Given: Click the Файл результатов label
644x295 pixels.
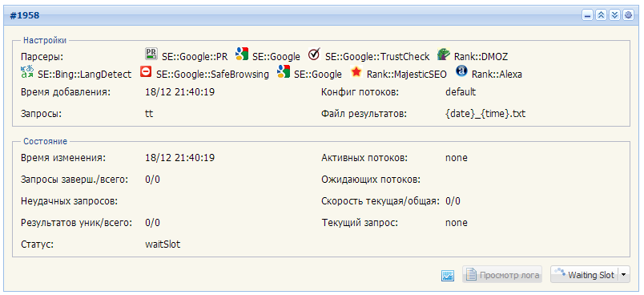Looking at the screenshot, I should coord(364,114).
